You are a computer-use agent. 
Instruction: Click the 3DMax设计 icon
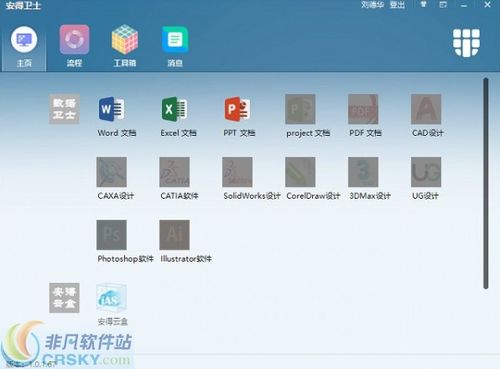pyautogui.click(x=363, y=172)
